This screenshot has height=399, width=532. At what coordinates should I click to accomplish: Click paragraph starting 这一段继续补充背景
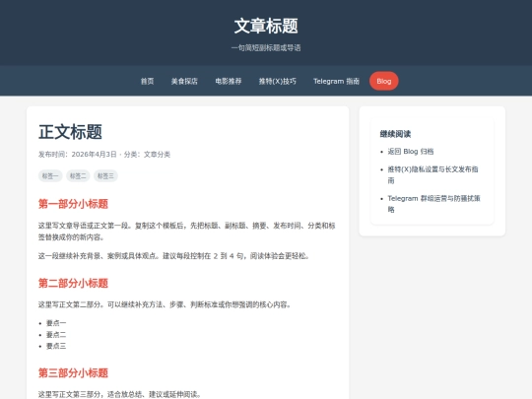click(x=173, y=256)
